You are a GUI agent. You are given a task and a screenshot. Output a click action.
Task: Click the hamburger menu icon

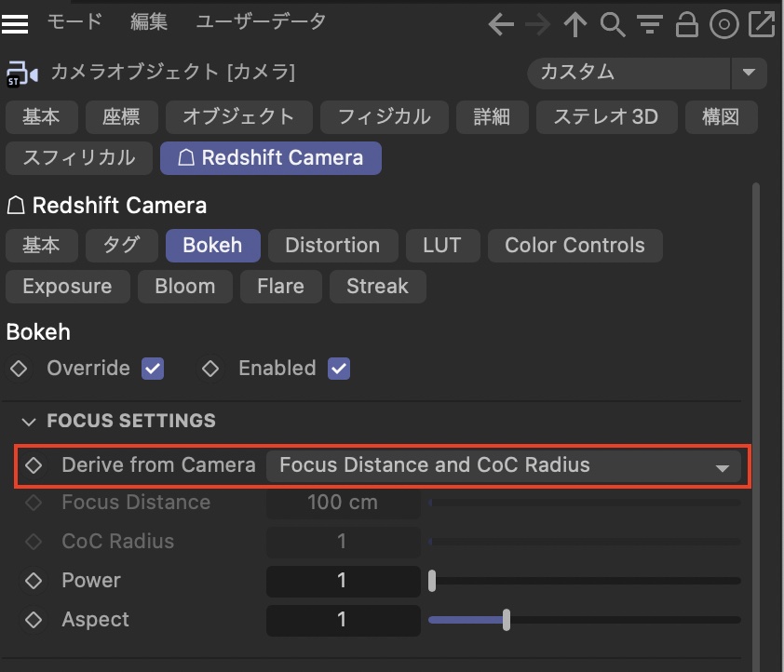coord(16,23)
